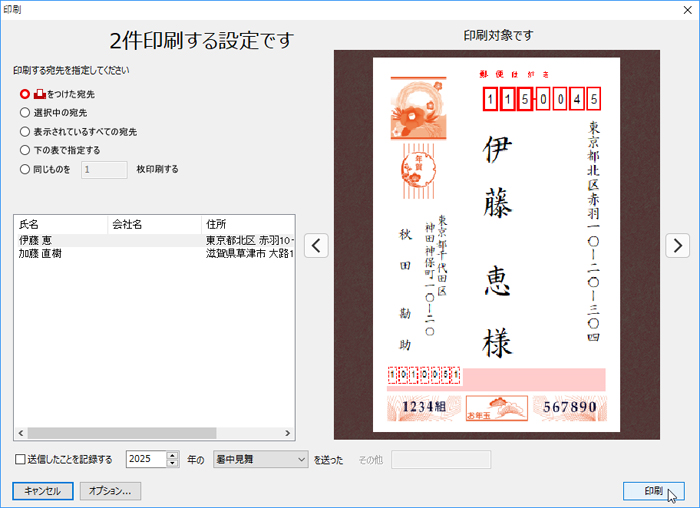Sort list by 氏名 column header
Screen dimensions: 700x508
(x=60, y=223)
